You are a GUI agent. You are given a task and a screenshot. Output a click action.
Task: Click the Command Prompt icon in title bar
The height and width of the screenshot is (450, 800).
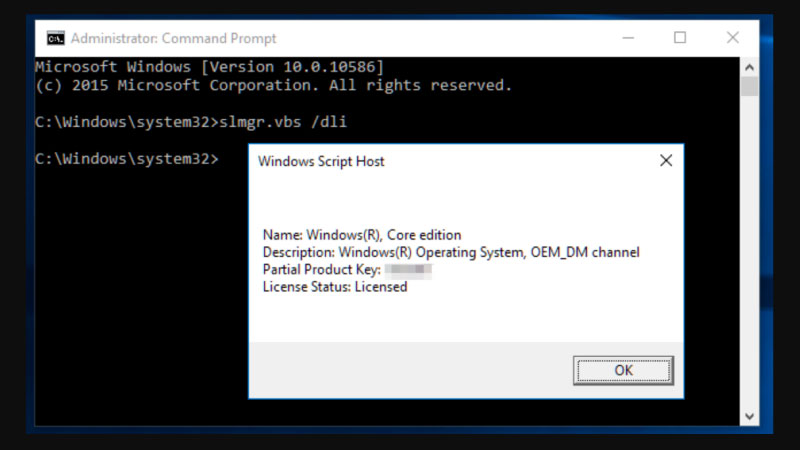[56, 38]
